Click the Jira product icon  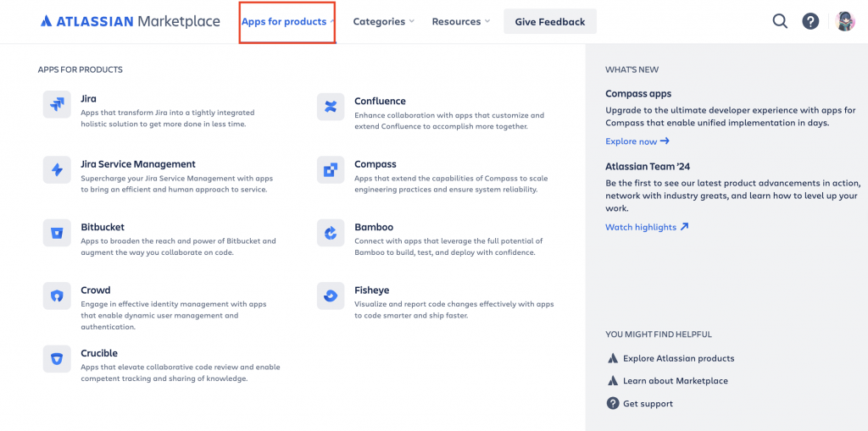click(x=57, y=104)
